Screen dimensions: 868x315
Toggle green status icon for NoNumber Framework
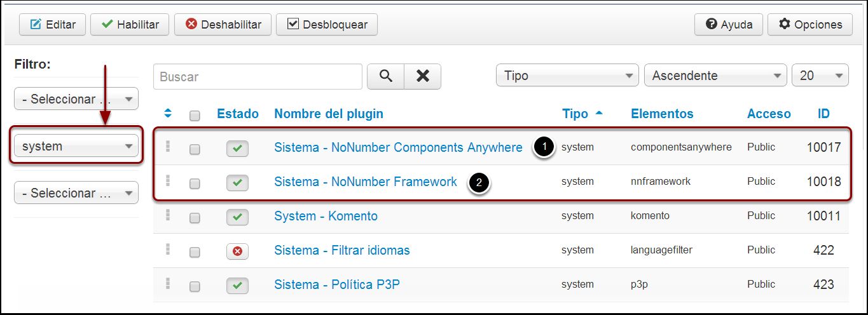click(x=237, y=183)
